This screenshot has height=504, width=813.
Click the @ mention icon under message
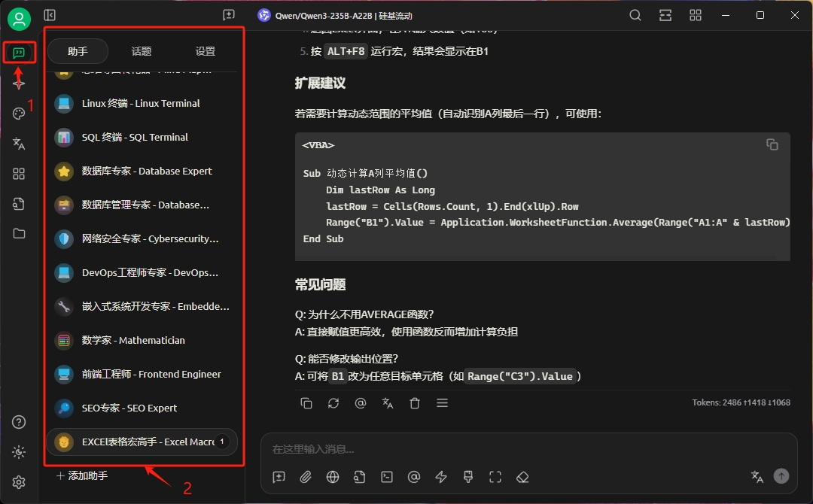[361, 403]
